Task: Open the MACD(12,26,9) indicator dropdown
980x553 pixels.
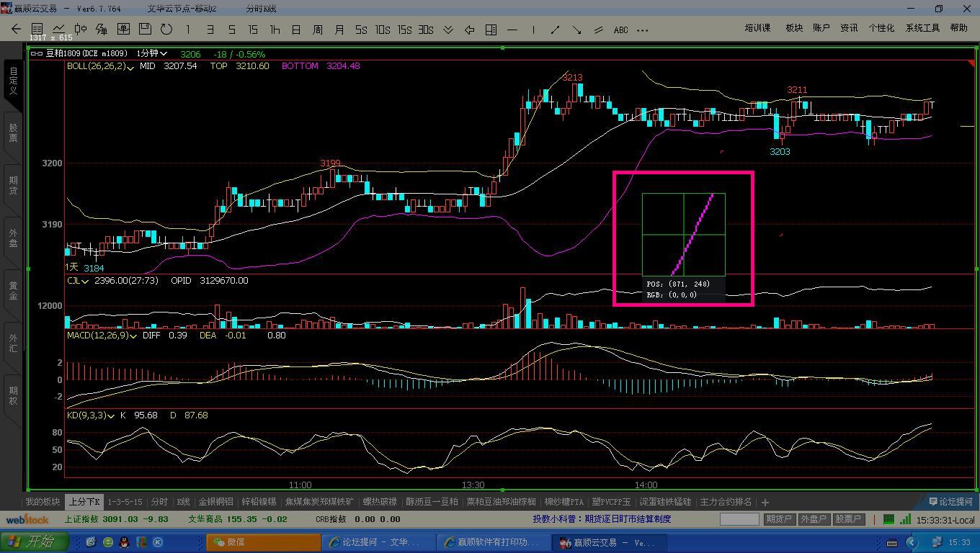Action: [133, 336]
